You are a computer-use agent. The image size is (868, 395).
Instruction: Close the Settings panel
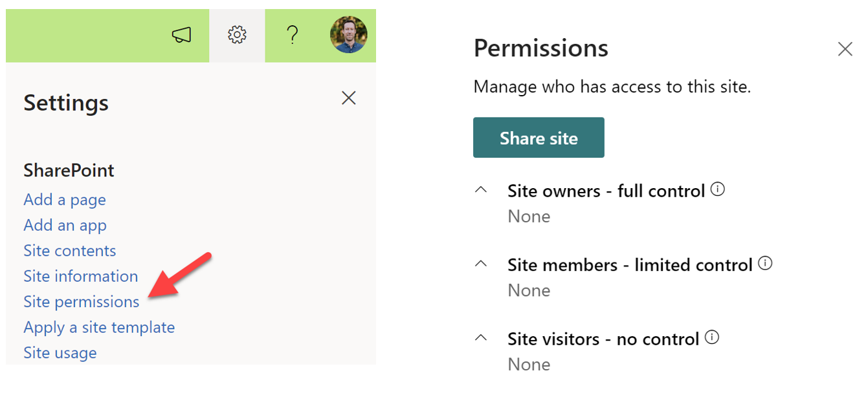point(348,98)
